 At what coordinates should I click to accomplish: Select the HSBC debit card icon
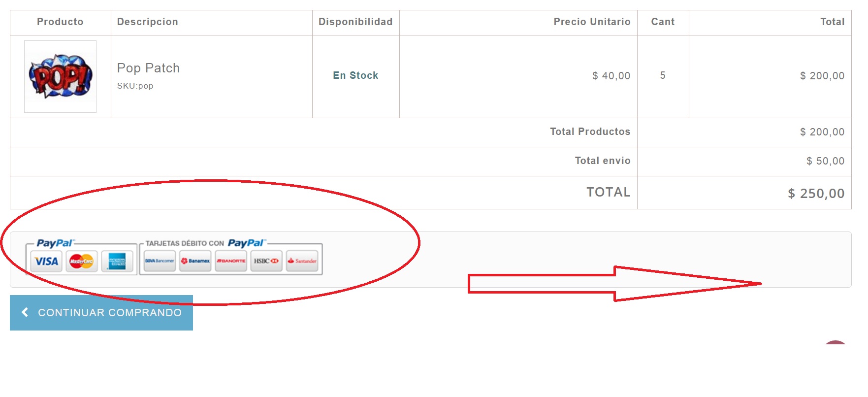point(266,261)
